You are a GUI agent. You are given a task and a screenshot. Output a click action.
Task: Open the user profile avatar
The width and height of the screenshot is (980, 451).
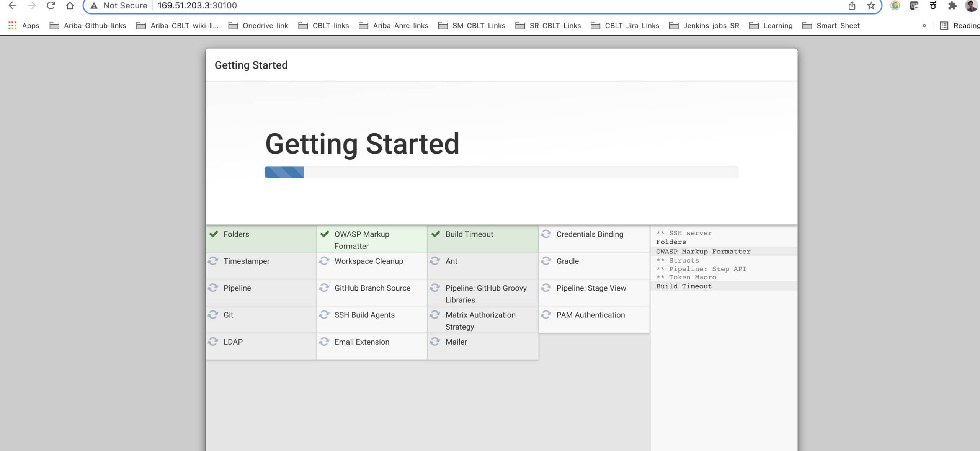click(971, 5)
